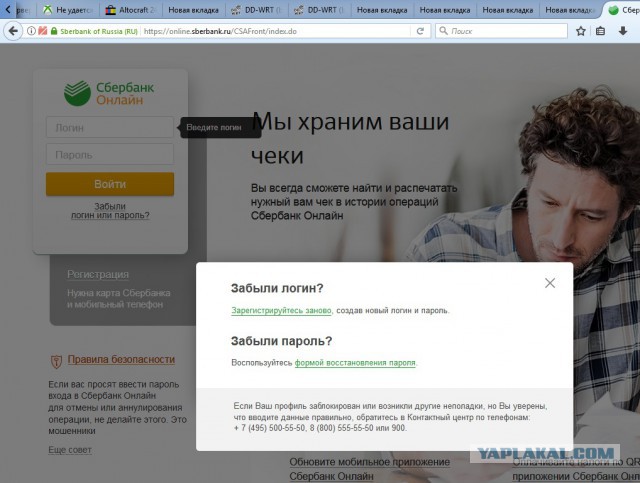
Task: Open 'формой восстановления пароля' link
Action: click(355, 363)
